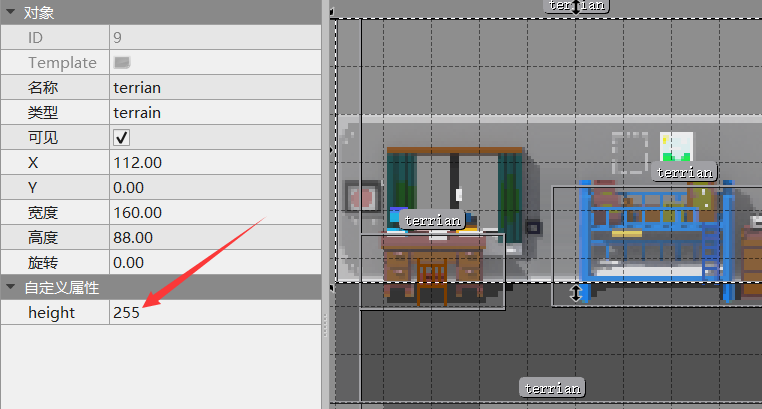Image resolution: width=762 pixels, height=409 pixels.
Task: Click the vertical resize handle below the bed
Action: coord(576,293)
